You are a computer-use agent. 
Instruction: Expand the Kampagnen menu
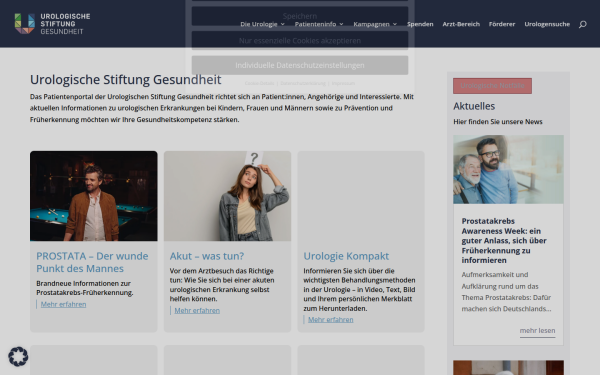(x=375, y=24)
